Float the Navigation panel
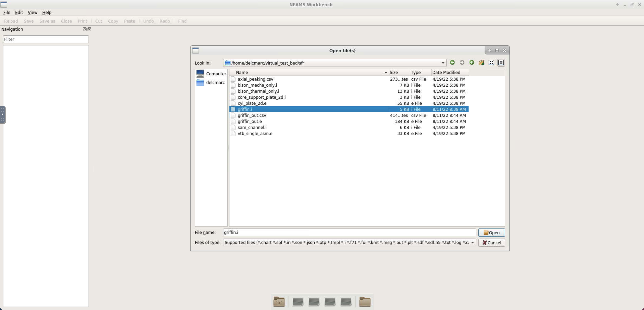The image size is (644, 310). (x=85, y=29)
